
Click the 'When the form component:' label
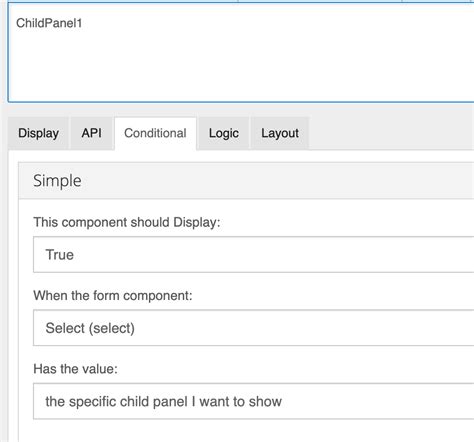pyautogui.click(x=113, y=295)
